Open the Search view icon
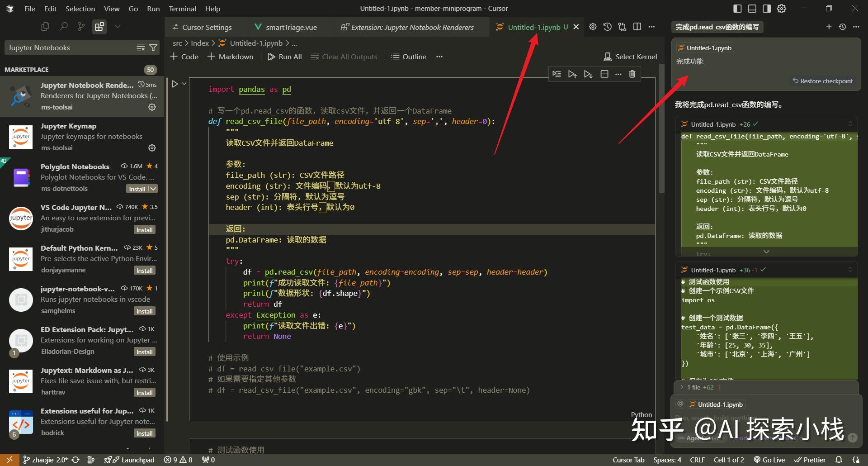 coord(63,27)
